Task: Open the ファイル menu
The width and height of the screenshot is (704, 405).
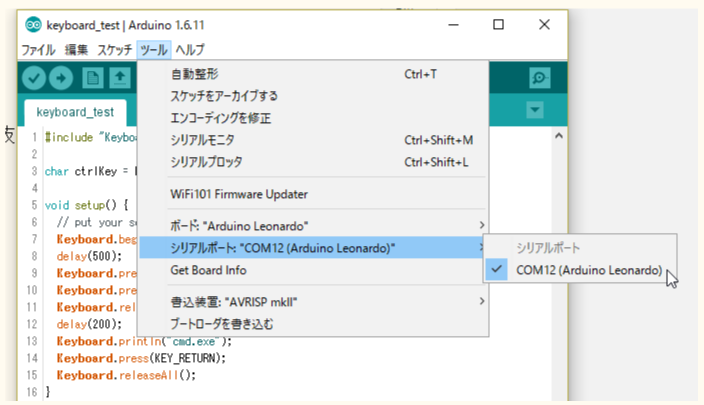Action: (38, 50)
